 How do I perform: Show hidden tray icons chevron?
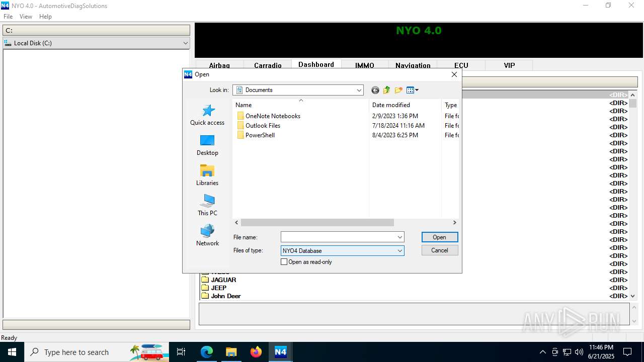(x=542, y=352)
